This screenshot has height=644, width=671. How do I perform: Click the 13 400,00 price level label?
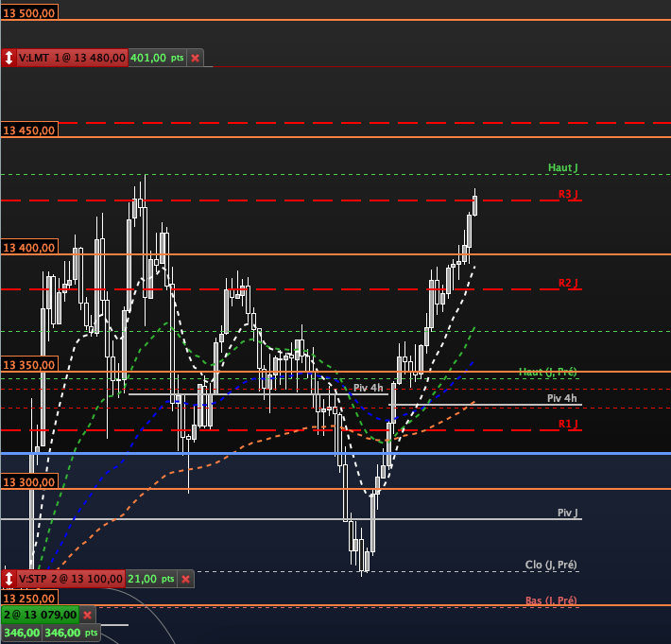pos(29,248)
